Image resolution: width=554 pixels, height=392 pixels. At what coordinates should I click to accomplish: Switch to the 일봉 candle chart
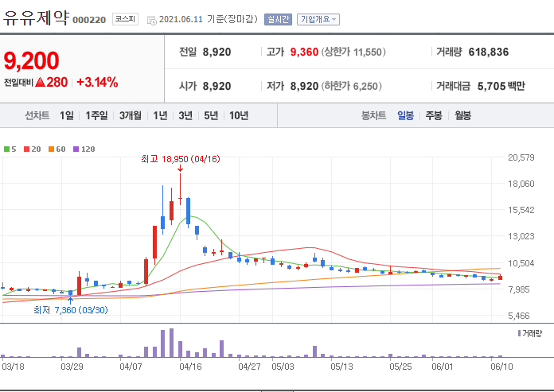pyautogui.click(x=405, y=115)
